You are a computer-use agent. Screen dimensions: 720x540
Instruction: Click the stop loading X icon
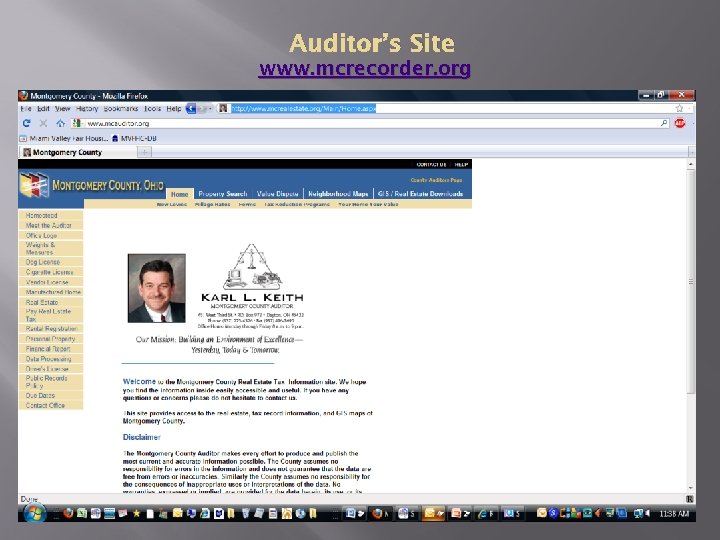point(43,123)
